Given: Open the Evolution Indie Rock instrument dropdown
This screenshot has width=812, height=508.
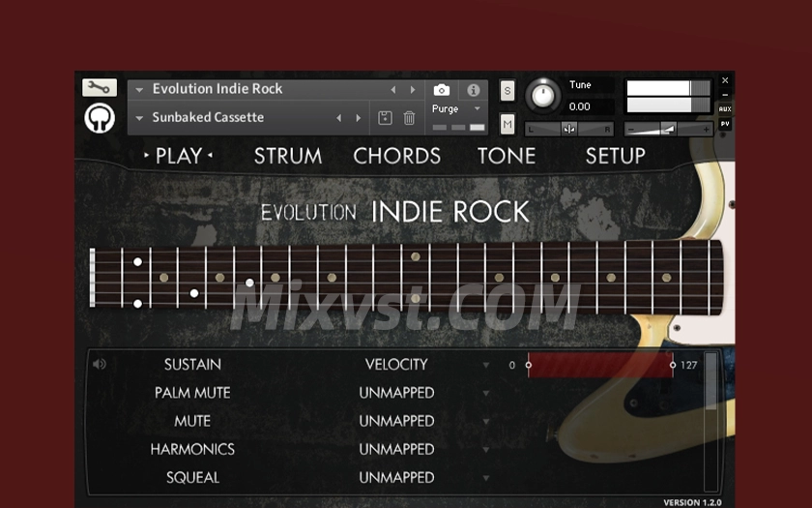Looking at the screenshot, I should point(139,89).
